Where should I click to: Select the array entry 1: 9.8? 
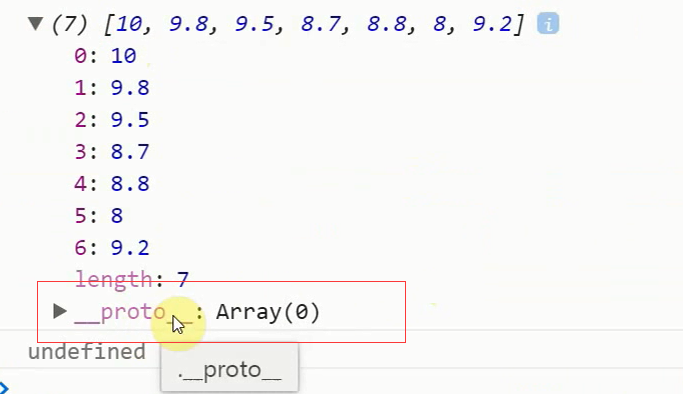pos(112,88)
